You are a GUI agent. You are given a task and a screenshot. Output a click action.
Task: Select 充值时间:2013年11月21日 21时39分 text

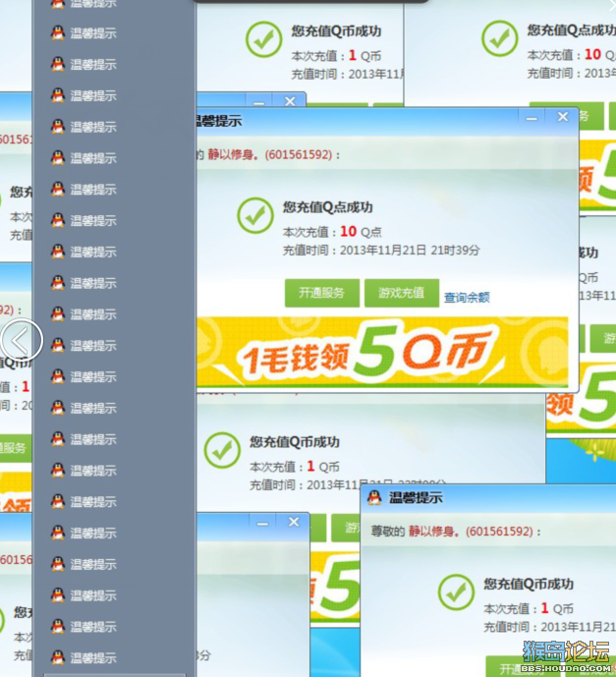pos(381,251)
